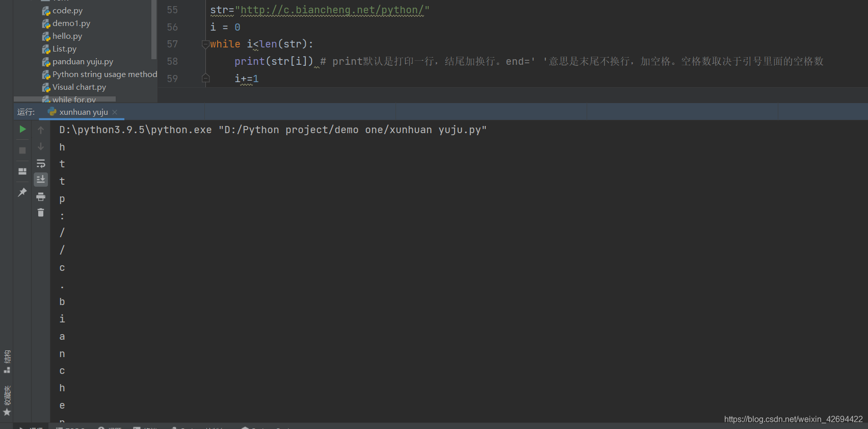This screenshot has height=429, width=868.
Task: Click the file icon beside panduan yuju.py
Action: tap(46, 62)
